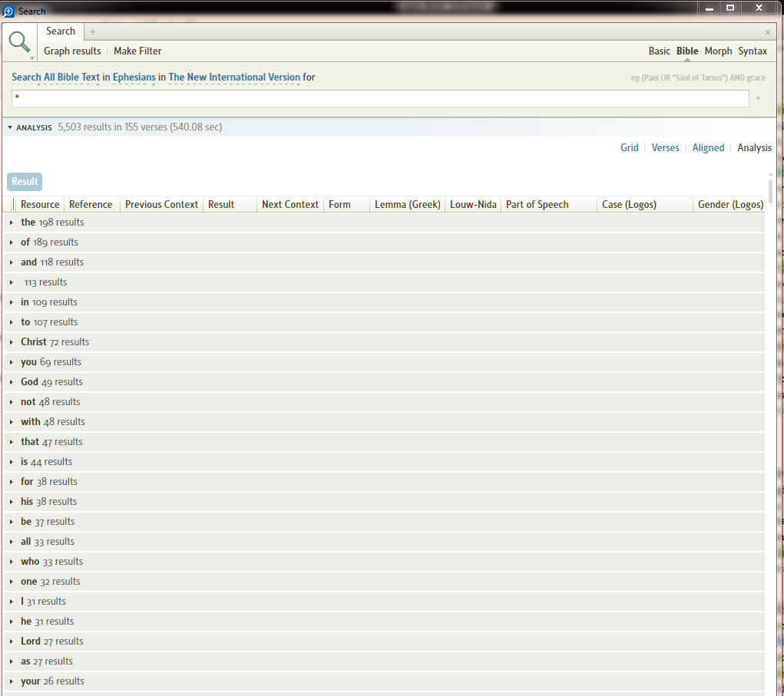Switch to Verses view
Image resolution: width=784 pixels, height=696 pixels.
[665, 148]
